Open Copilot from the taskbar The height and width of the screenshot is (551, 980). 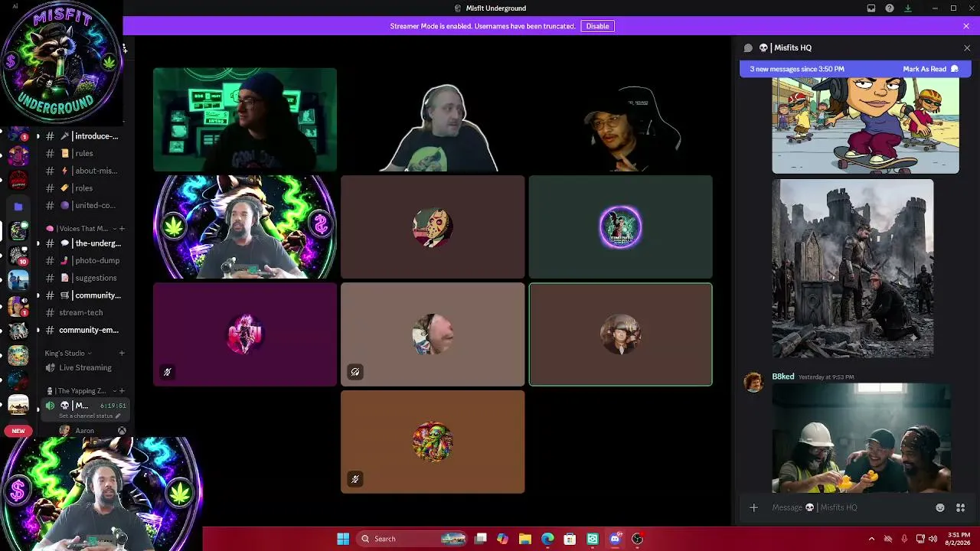pos(502,539)
